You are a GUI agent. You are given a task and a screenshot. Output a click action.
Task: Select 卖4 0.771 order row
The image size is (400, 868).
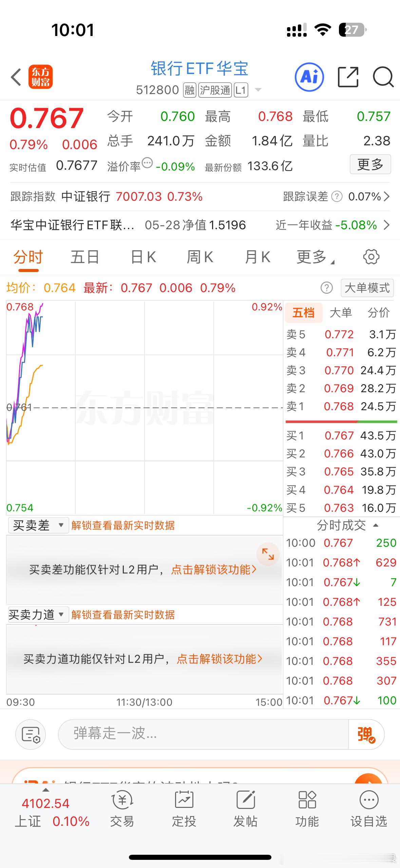341,352
